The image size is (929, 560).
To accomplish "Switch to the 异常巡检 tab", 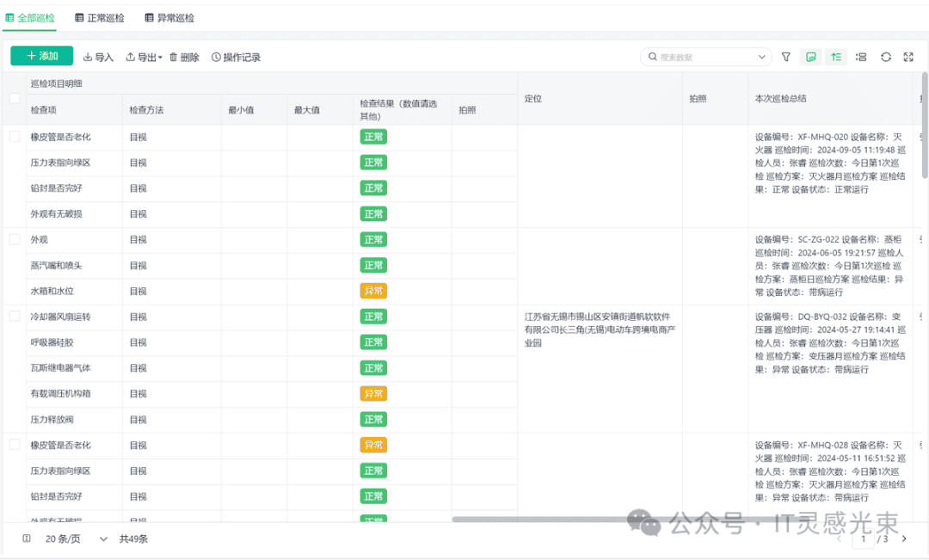I will point(169,18).
